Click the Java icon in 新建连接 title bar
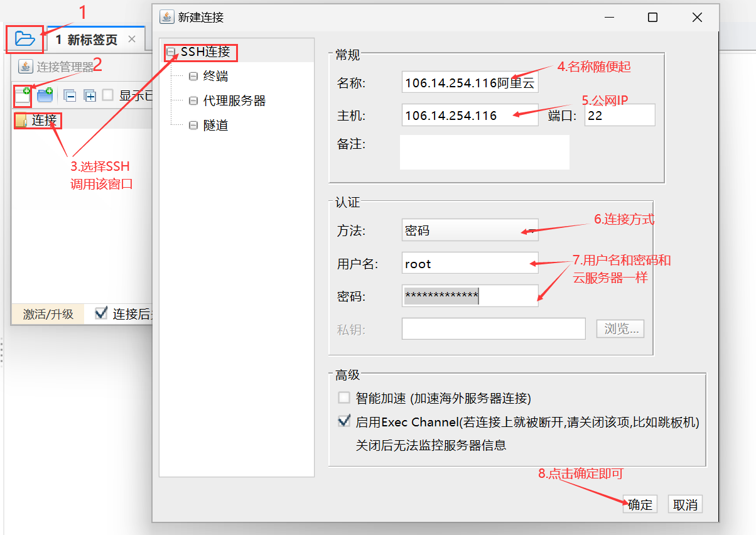 166,17
